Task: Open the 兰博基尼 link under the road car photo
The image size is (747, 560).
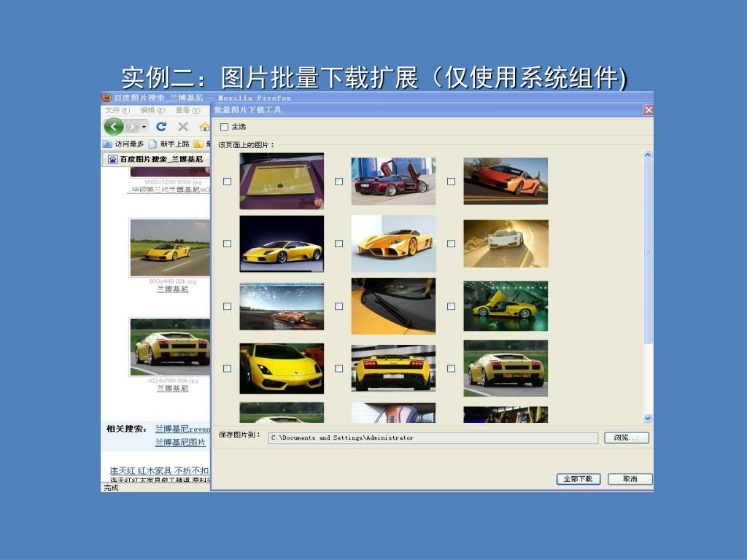Action: point(172,289)
